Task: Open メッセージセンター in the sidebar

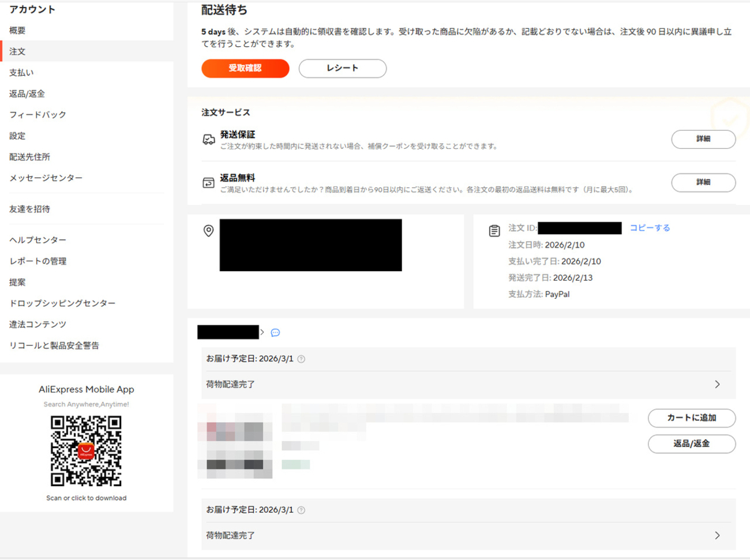Action: 46,178
